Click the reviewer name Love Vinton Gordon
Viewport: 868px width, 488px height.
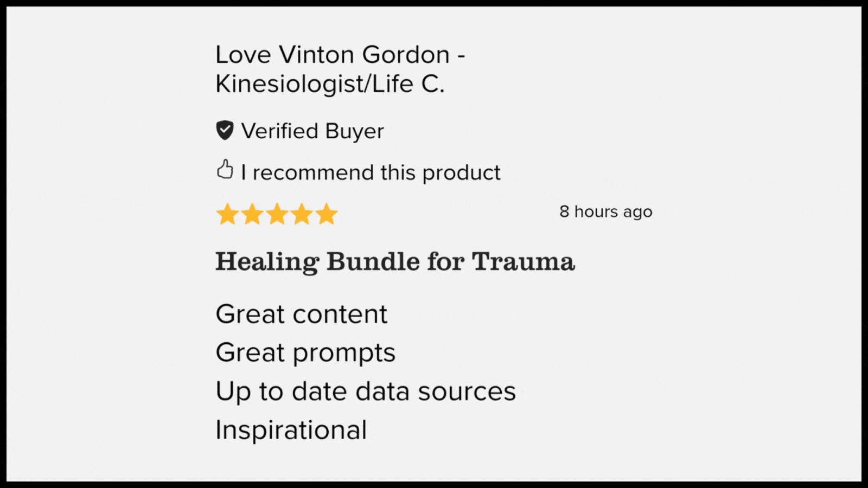(333, 55)
